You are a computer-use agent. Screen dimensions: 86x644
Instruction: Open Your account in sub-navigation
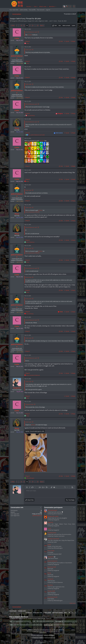(x=41, y=10)
